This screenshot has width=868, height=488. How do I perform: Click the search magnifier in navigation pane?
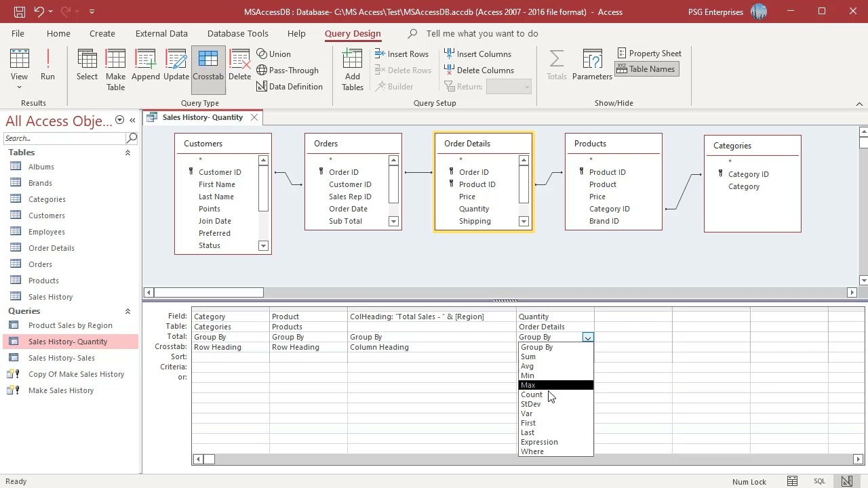(132, 138)
